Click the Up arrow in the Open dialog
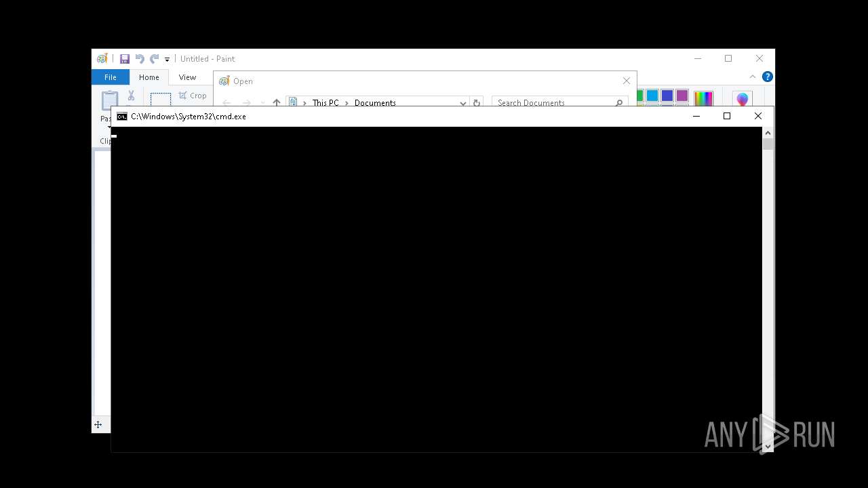Image resolution: width=868 pixels, height=488 pixels. 276,103
